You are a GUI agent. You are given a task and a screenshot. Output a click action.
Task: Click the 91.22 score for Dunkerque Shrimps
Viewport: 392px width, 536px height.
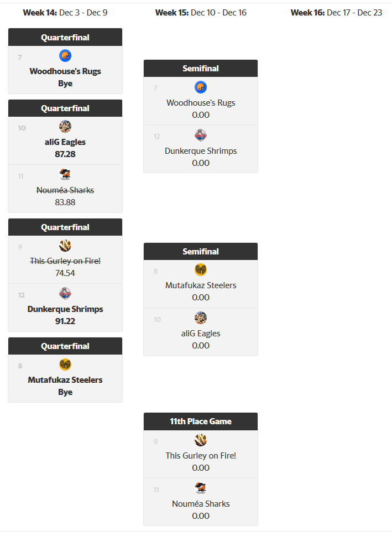[x=65, y=321]
